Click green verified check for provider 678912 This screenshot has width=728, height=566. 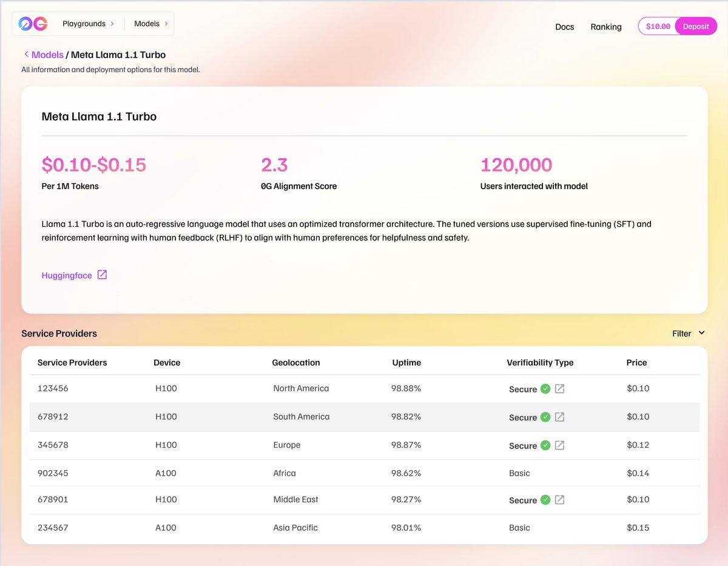[545, 417]
